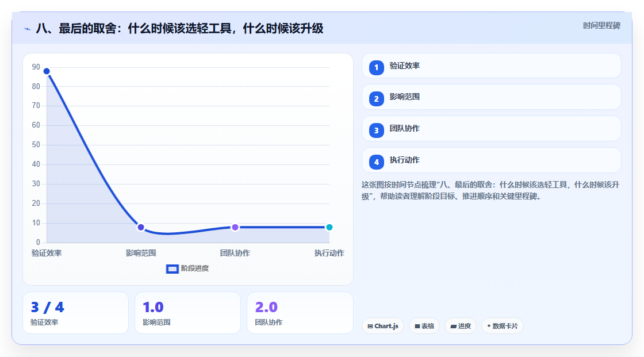Screen dimensions: 644x357
Task: Click the 团队协作 x-axis label
Action: pos(235,253)
